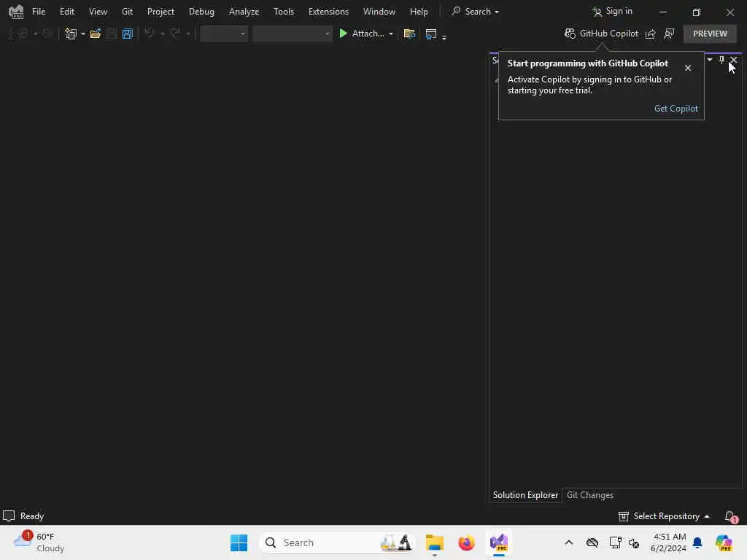Open Solution Explorer window options dropdown

tap(710, 60)
